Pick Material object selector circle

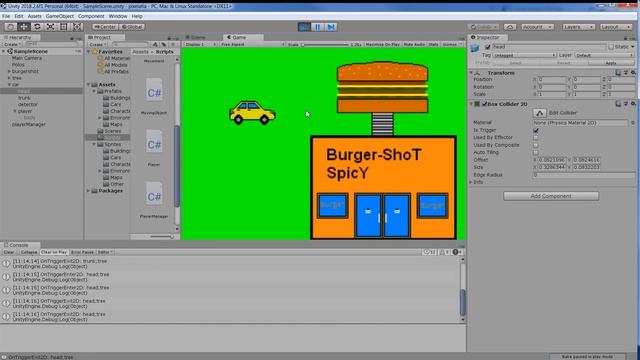633,122
